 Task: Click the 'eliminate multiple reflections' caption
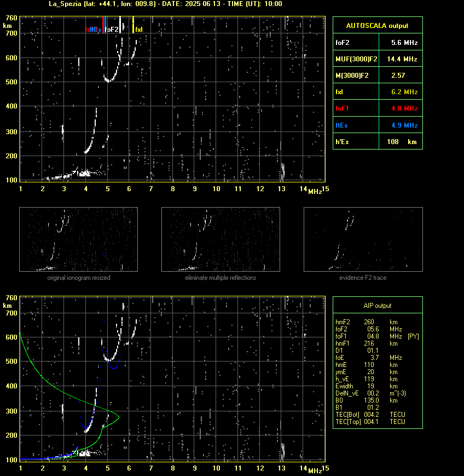[221, 278]
